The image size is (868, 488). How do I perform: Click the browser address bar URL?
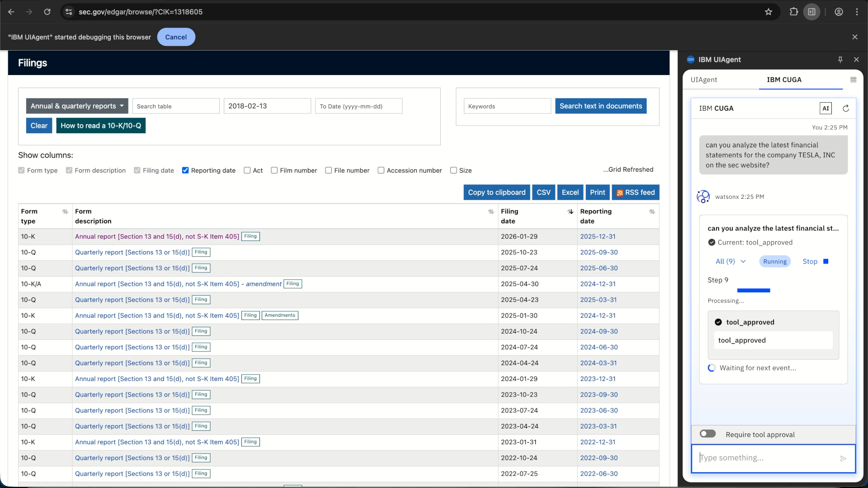click(x=141, y=12)
